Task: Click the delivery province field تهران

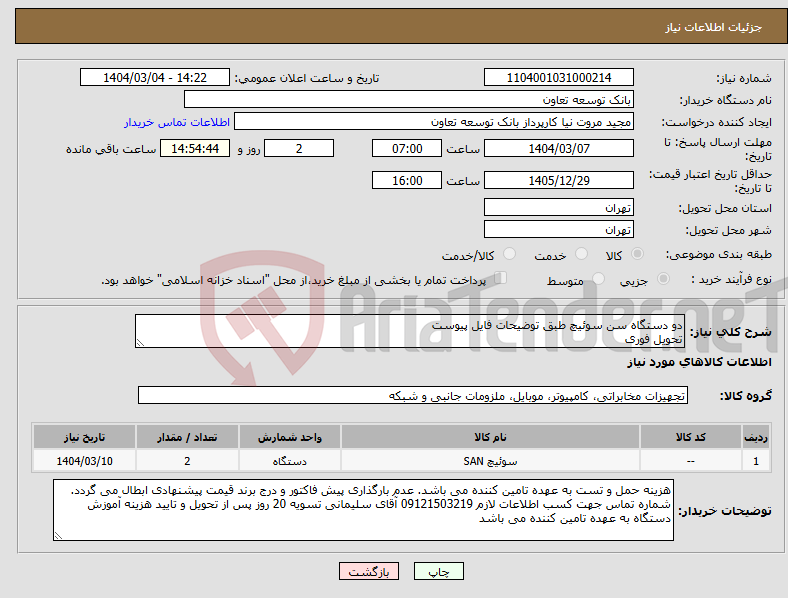Action: (x=559, y=207)
